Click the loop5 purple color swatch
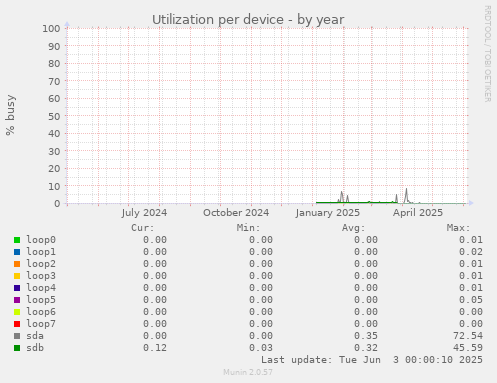 pyautogui.click(x=17, y=300)
